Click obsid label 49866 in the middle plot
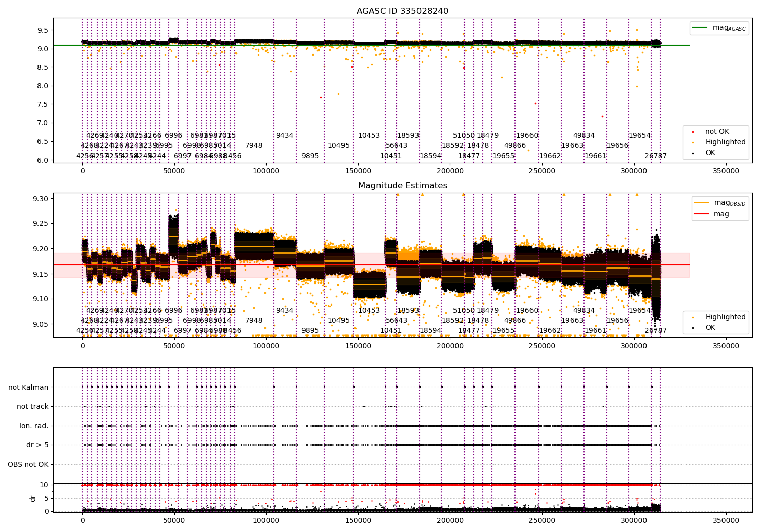The image size is (760, 532). coord(515,321)
